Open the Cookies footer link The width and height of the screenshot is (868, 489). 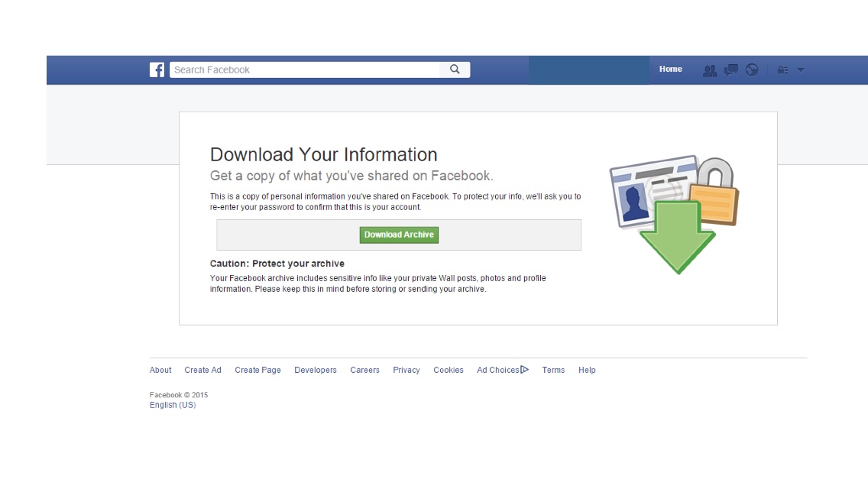[449, 370]
